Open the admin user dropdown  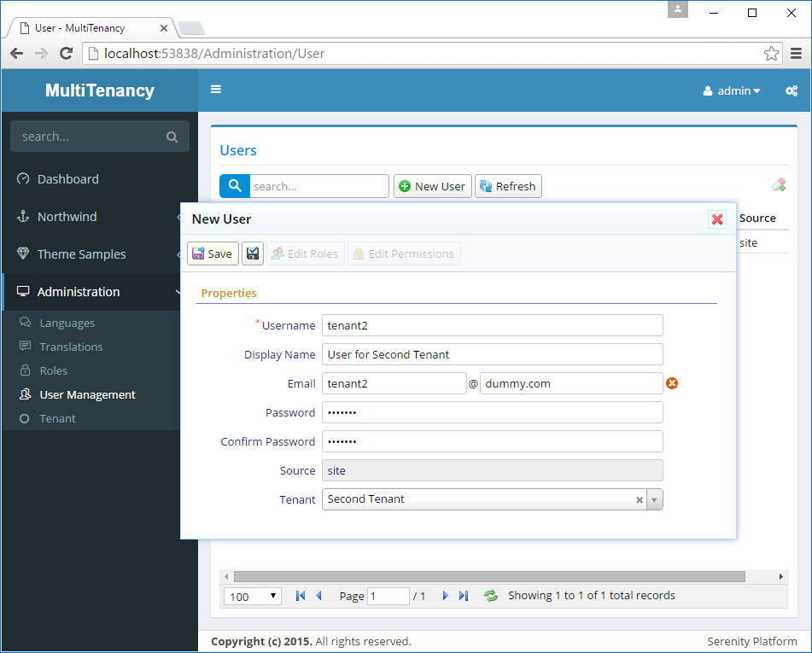(x=732, y=90)
